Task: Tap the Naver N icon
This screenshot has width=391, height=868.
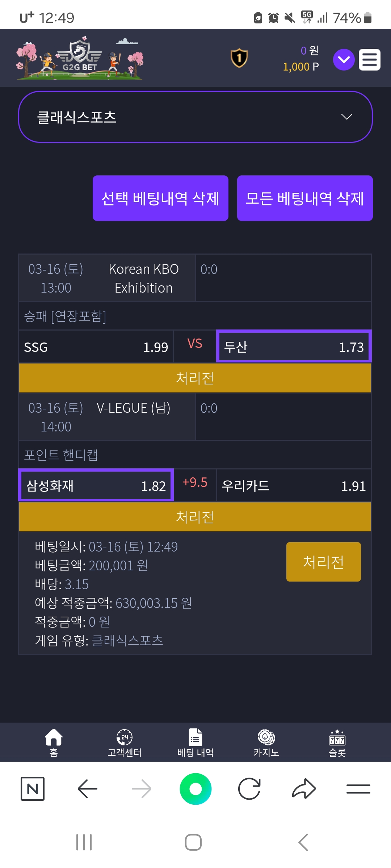Action: point(33,789)
